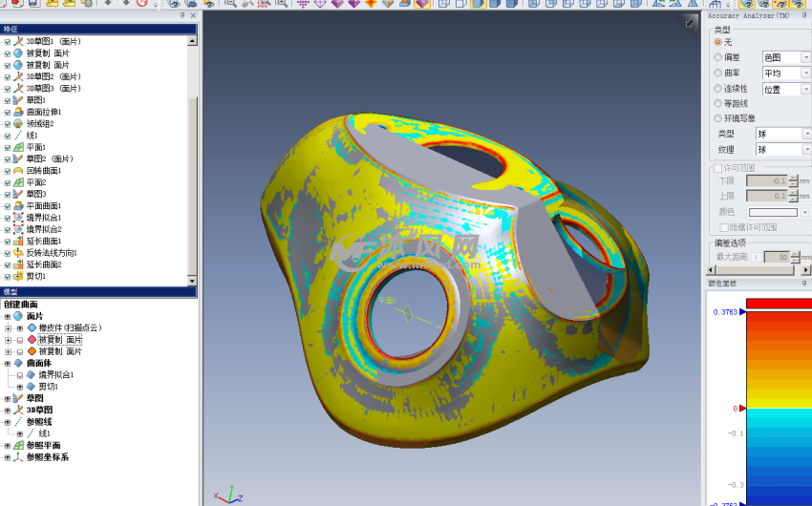Click the 平面1 plane icon in feature list
This screenshot has width=812, height=506.
coord(18,147)
